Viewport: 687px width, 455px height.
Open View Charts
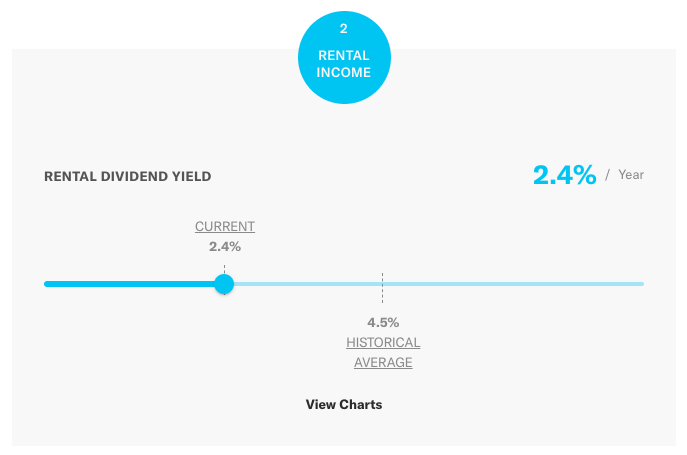coord(344,405)
